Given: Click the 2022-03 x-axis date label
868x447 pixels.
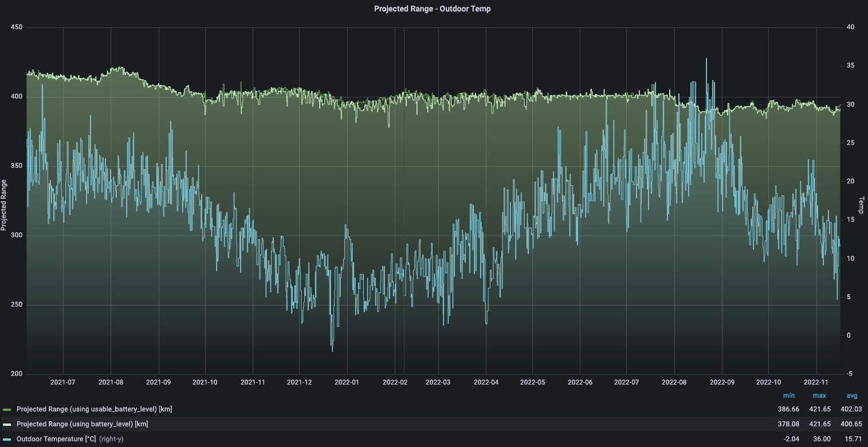Looking at the screenshot, I should pyautogui.click(x=437, y=382).
